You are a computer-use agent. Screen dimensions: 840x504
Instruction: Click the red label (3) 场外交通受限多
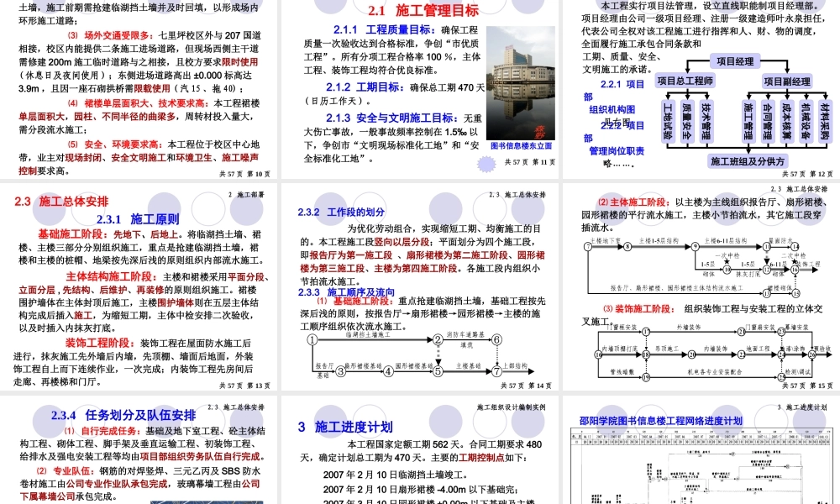coord(111,35)
